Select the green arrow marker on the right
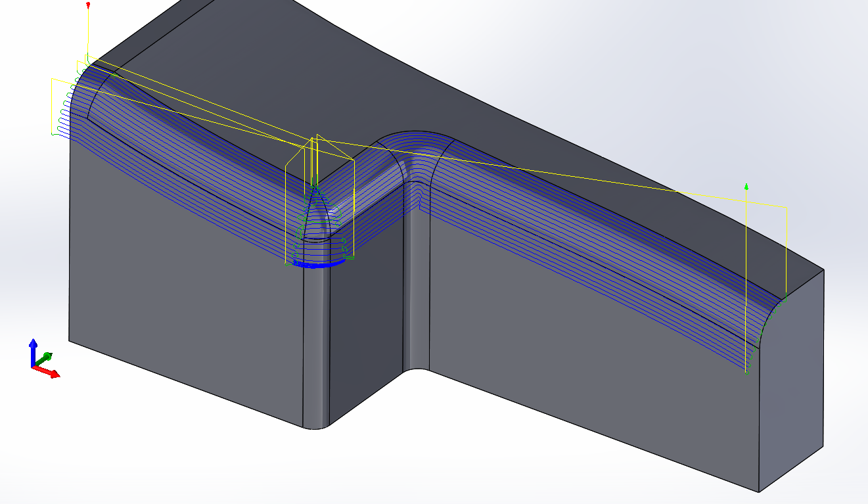 pos(746,187)
